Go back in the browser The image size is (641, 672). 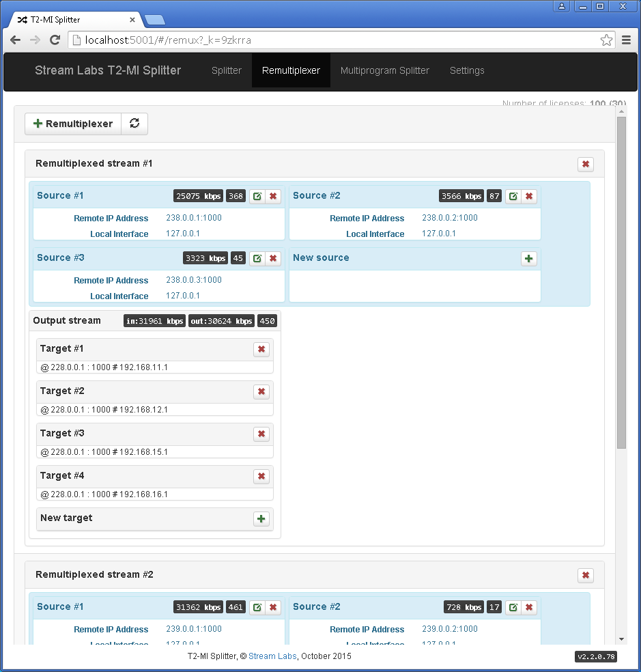(x=16, y=40)
